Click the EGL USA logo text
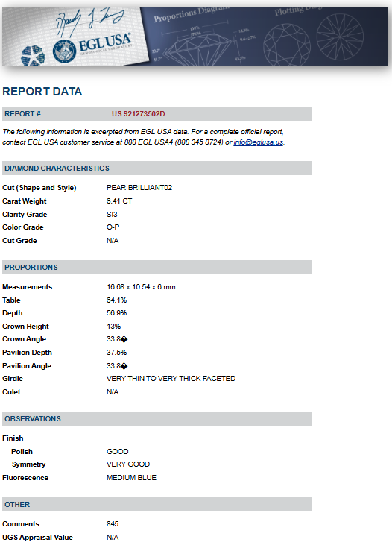 [105, 43]
